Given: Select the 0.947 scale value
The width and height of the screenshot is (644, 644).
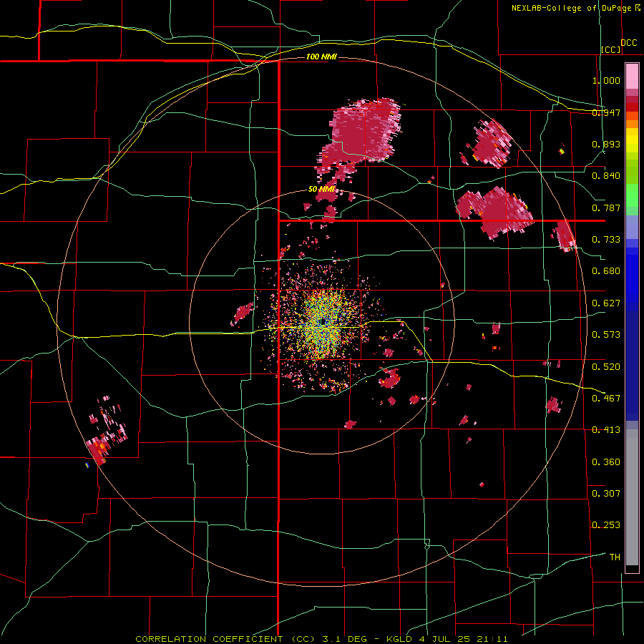Looking at the screenshot, I should tap(606, 112).
